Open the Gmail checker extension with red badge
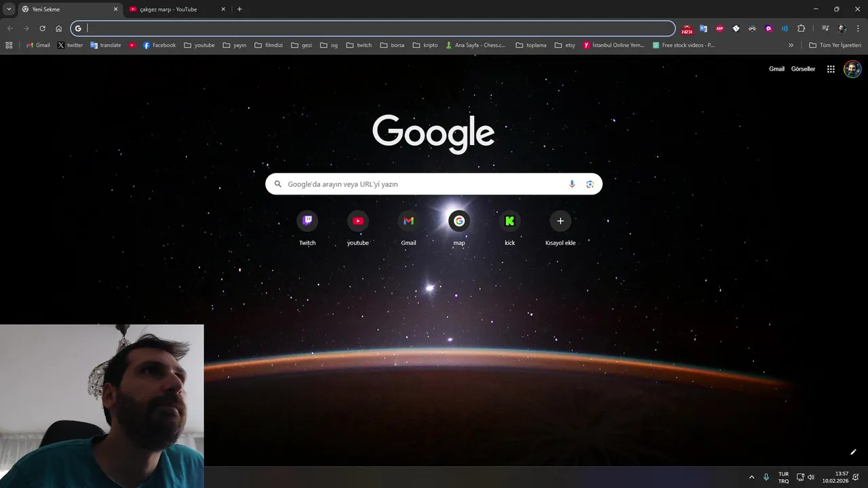 coord(687,29)
